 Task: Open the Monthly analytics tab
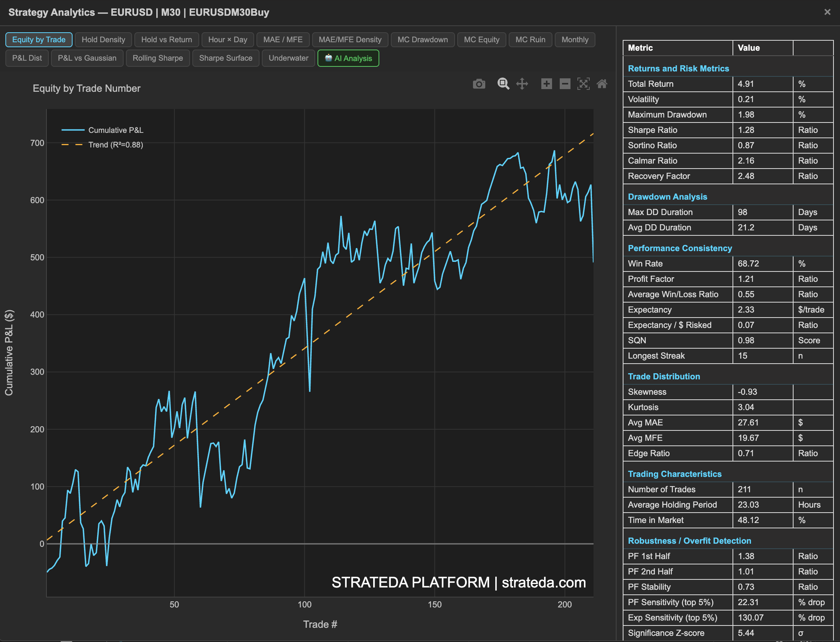tap(575, 40)
